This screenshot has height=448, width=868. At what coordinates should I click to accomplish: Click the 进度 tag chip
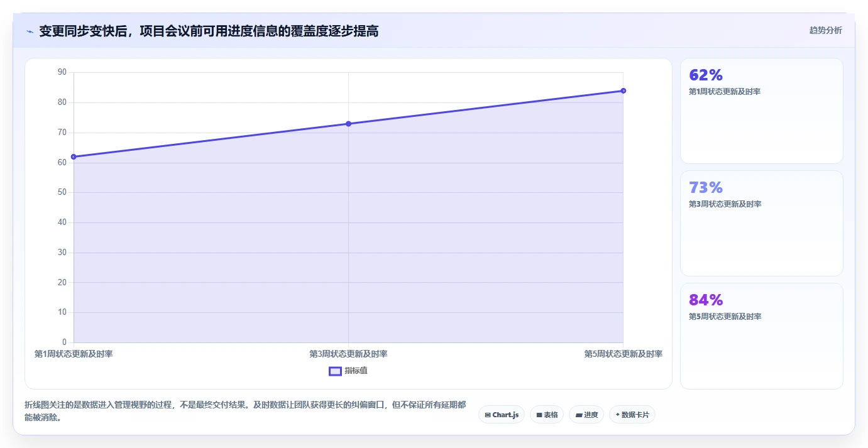pyautogui.click(x=586, y=415)
